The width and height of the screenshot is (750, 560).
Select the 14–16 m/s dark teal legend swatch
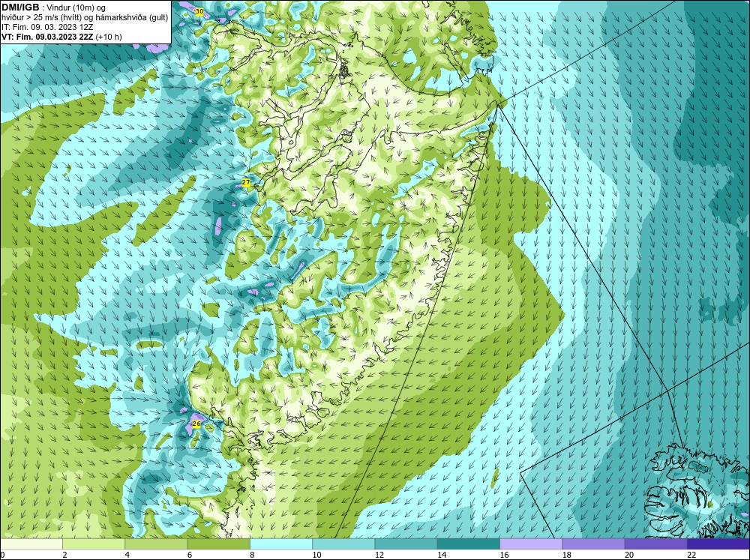pyautogui.click(x=469, y=544)
